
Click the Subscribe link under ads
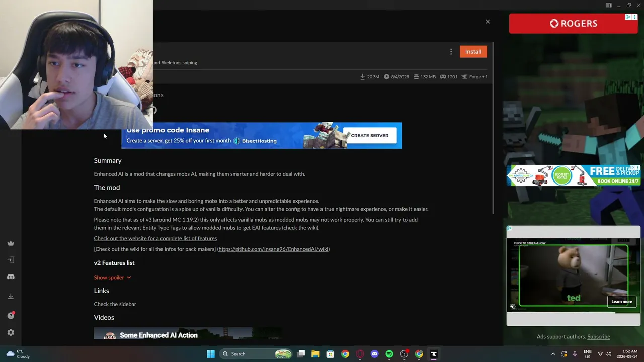click(x=599, y=337)
